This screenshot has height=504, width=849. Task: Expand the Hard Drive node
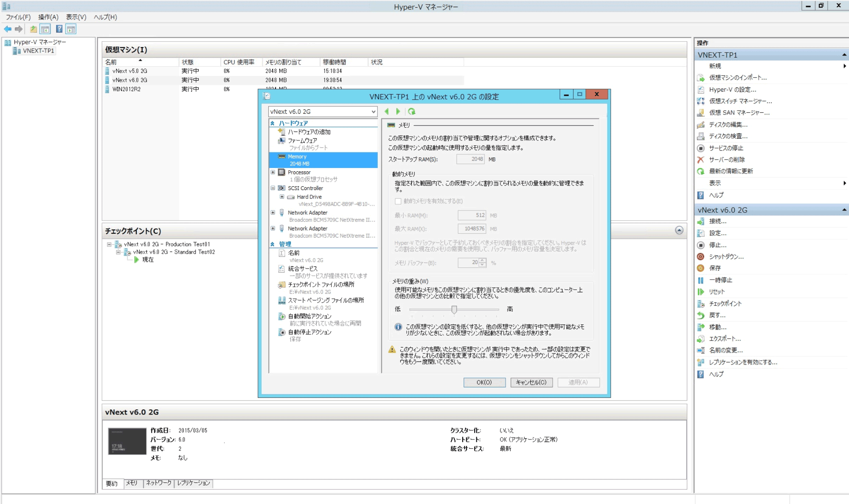point(282,197)
